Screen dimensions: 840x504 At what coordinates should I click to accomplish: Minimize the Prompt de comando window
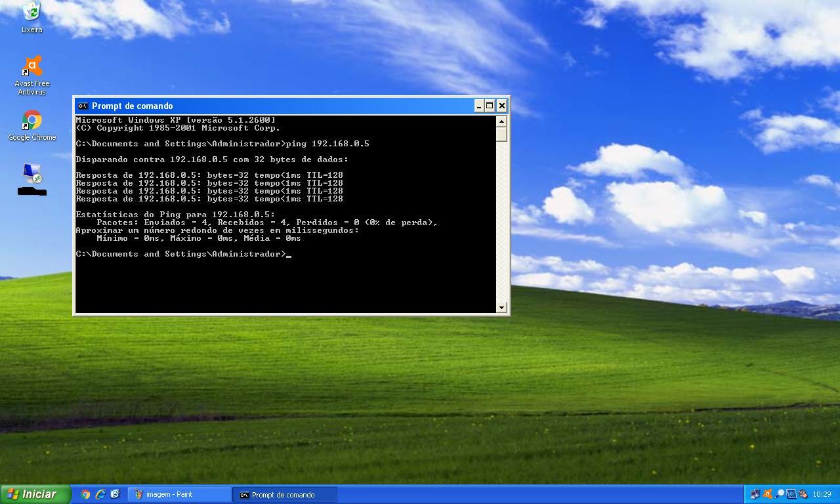[479, 106]
